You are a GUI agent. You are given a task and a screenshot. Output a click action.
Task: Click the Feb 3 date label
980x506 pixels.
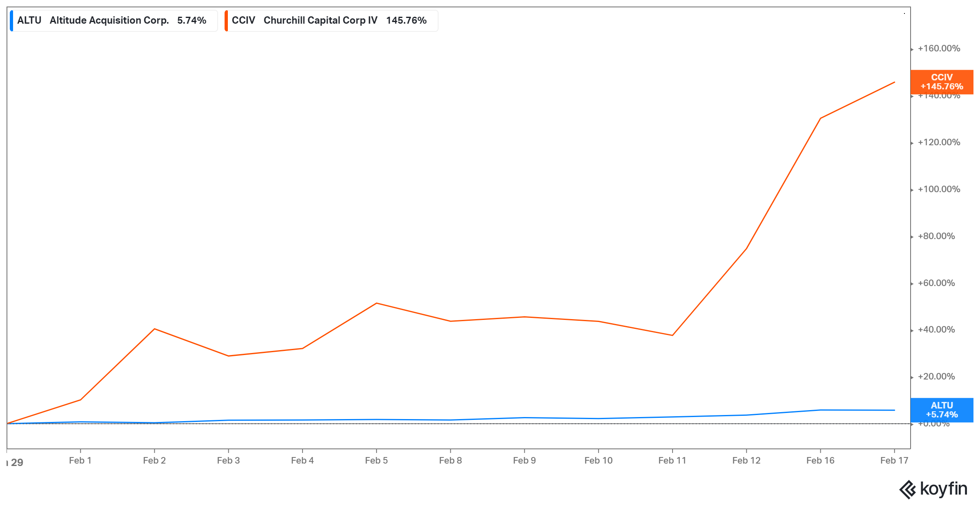228,460
